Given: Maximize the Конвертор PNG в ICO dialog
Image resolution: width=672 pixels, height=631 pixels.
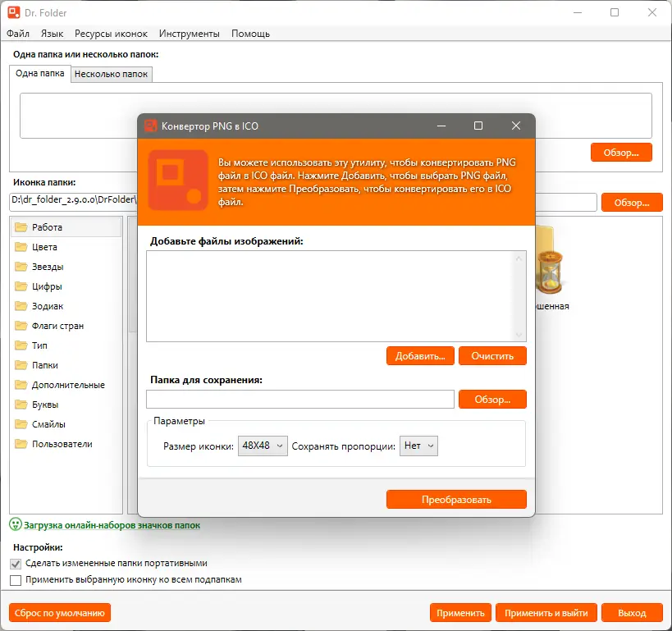Looking at the screenshot, I should click(x=478, y=126).
